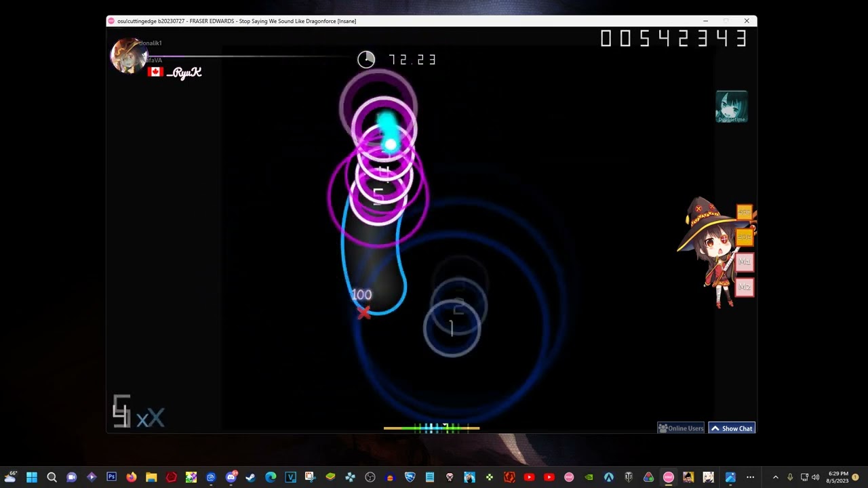Open Rocket League taskbar icon
The height and width of the screenshot is (488, 868).
coord(410,477)
